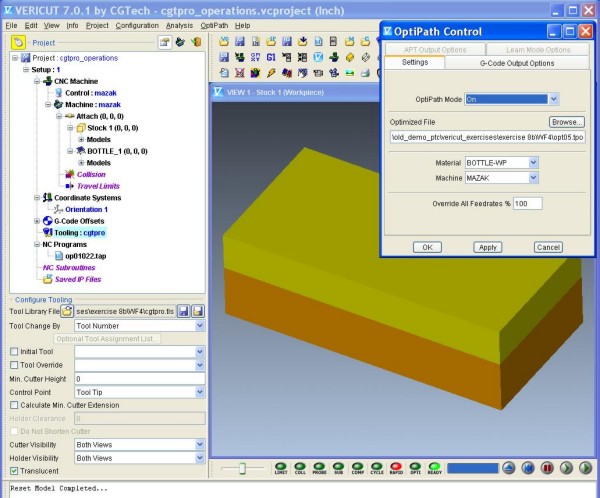Screen dimensions: 600x498
Task: Click the Reset Model eject-style button
Action: tap(509, 468)
